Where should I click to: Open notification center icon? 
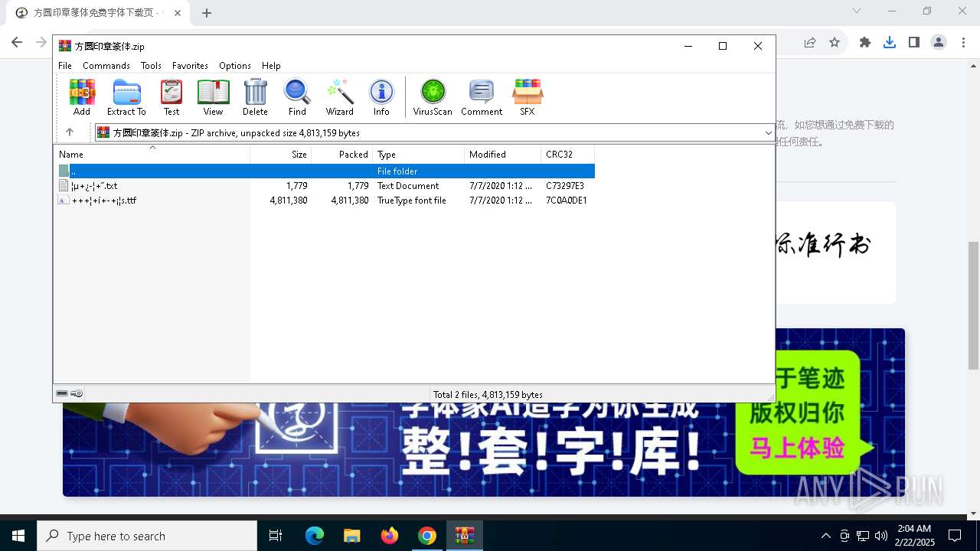[x=955, y=536]
